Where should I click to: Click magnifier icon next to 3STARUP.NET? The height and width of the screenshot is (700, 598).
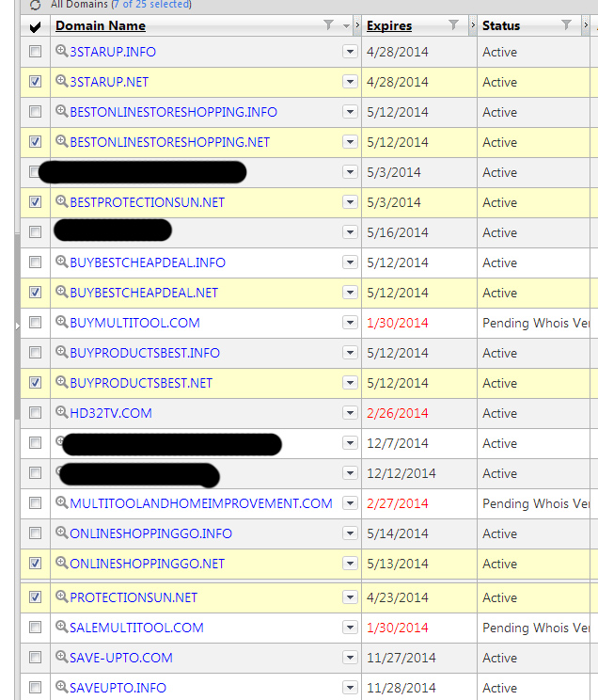tap(61, 81)
